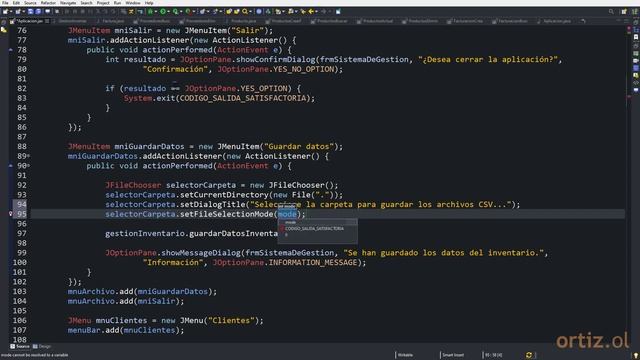
Task: Click line number 88 in gutter
Action: tap(22, 147)
